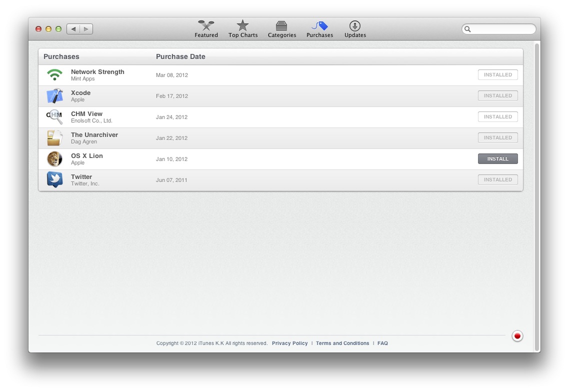The height and width of the screenshot is (392, 569).
Task: Click the iTunes K.K copyright notice
Action: pos(212,343)
